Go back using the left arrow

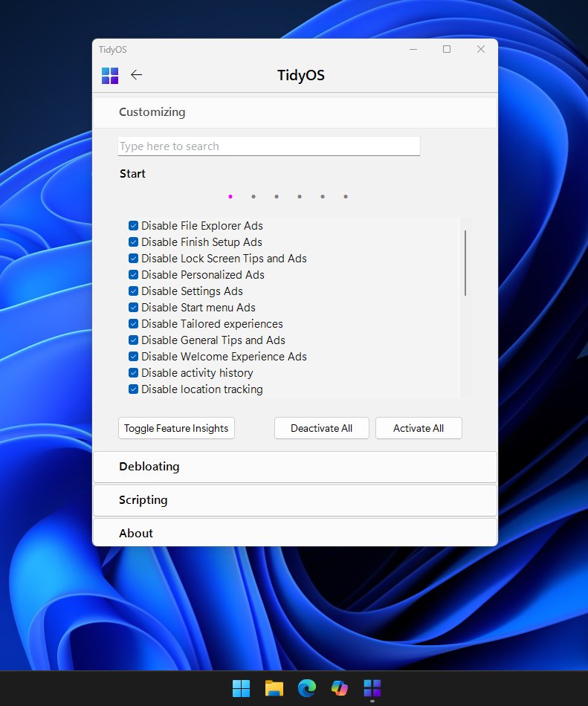[137, 75]
